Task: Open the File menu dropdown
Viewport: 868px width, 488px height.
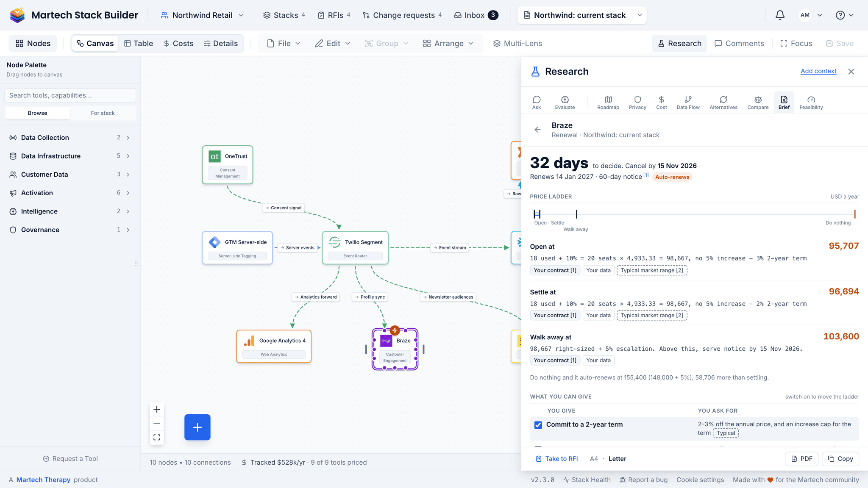Action: (x=284, y=44)
